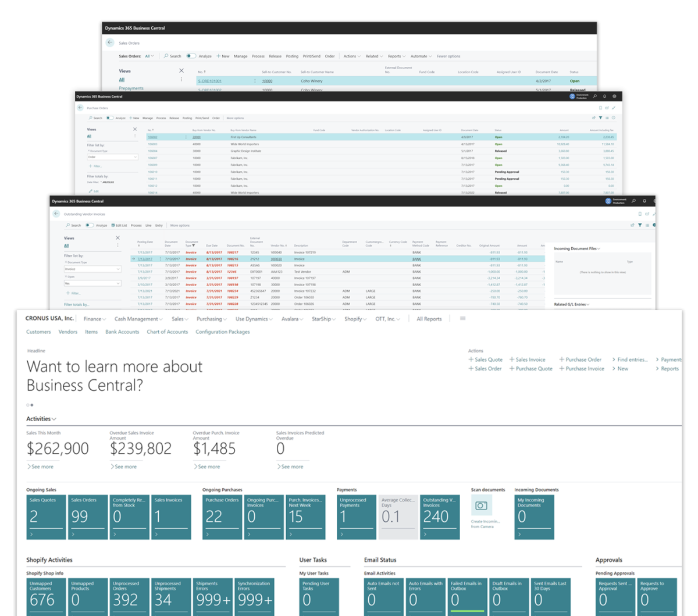Close the Views pane in Purchase Orders window
The height and width of the screenshot is (616, 698).
coord(135,129)
